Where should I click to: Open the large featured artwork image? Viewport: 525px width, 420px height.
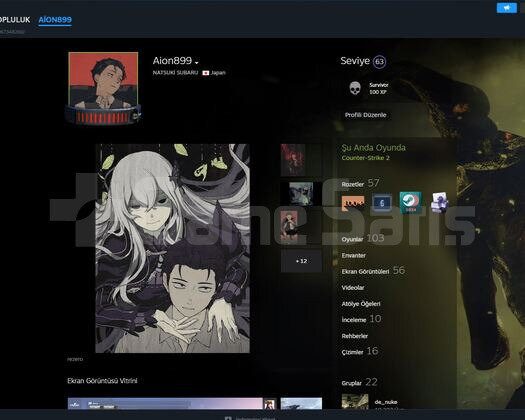[x=172, y=248]
